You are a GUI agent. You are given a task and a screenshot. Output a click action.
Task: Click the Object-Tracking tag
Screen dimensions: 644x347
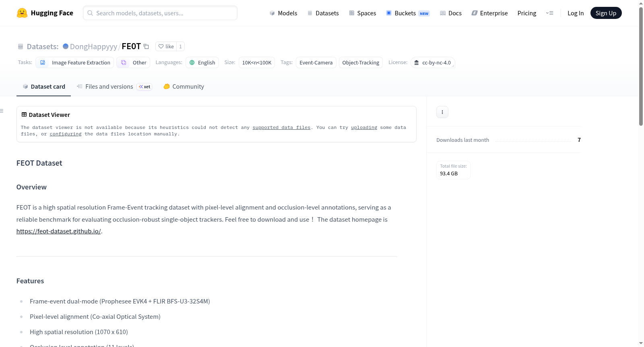(x=361, y=62)
